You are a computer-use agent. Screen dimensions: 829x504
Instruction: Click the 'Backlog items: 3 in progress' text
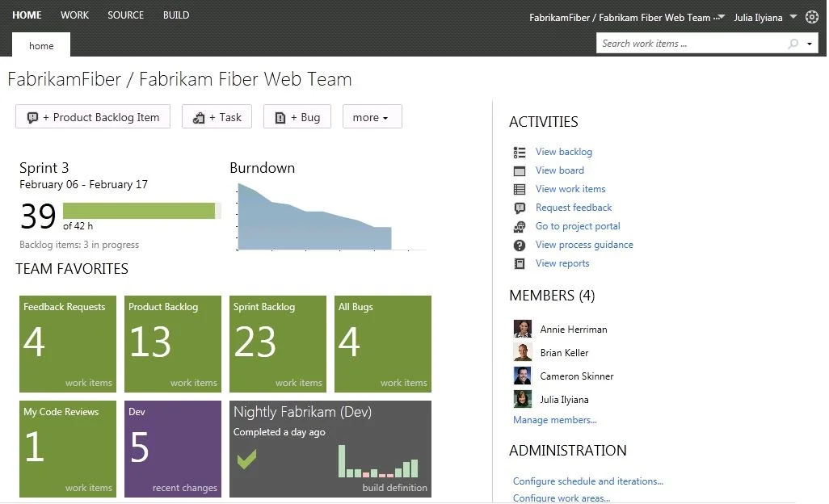pyautogui.click(x=79, y=245)
